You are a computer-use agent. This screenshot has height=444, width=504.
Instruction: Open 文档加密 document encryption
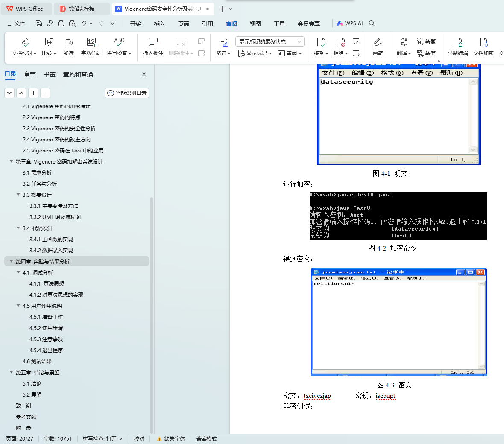[x=483, y=47]
